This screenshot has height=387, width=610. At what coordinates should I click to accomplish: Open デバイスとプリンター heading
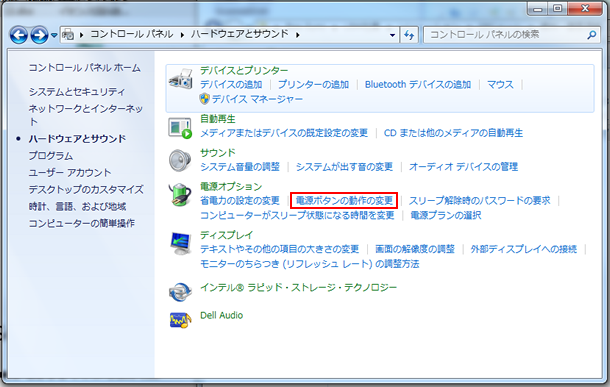point(244,70)
